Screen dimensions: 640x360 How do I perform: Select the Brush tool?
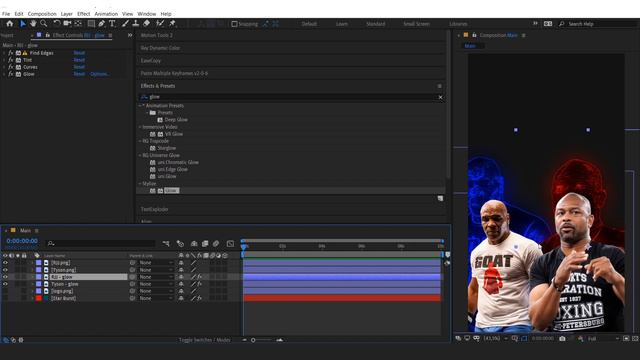pyautogui.click(x=125, y=24)
